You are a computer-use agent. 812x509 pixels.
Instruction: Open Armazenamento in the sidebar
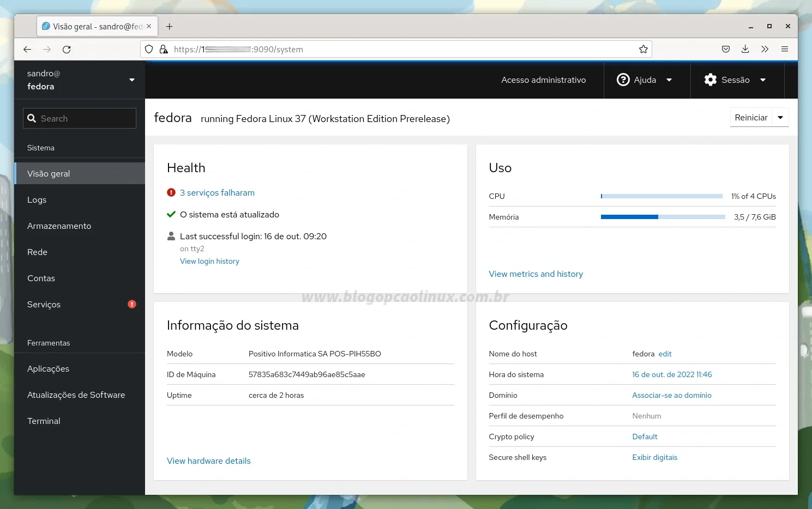[80, 226]
